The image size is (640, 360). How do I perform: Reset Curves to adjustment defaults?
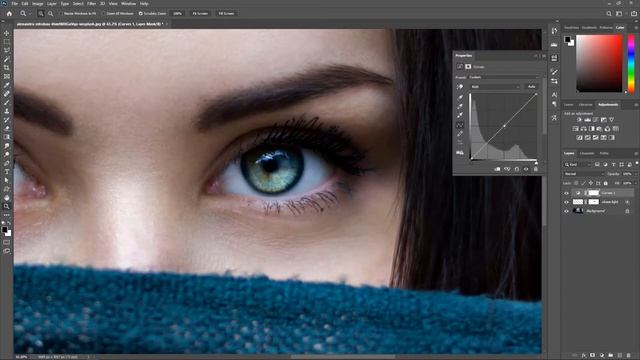click(517, 169)
